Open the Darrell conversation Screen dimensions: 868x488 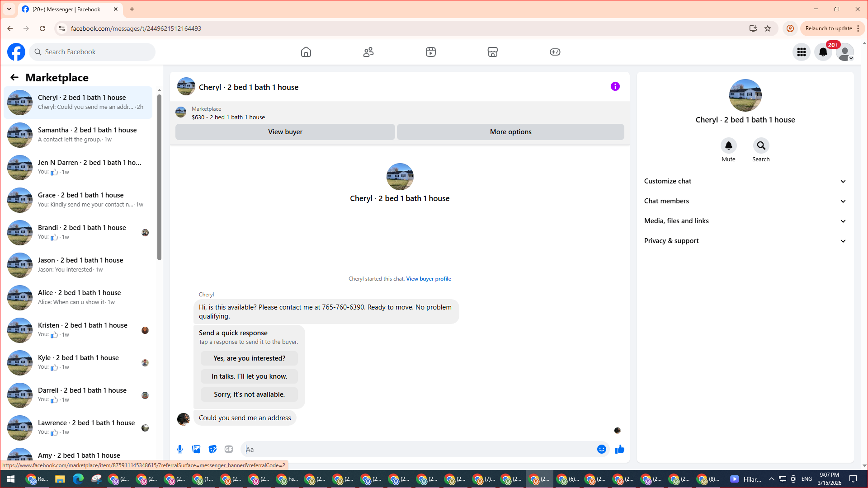point(78,395)
